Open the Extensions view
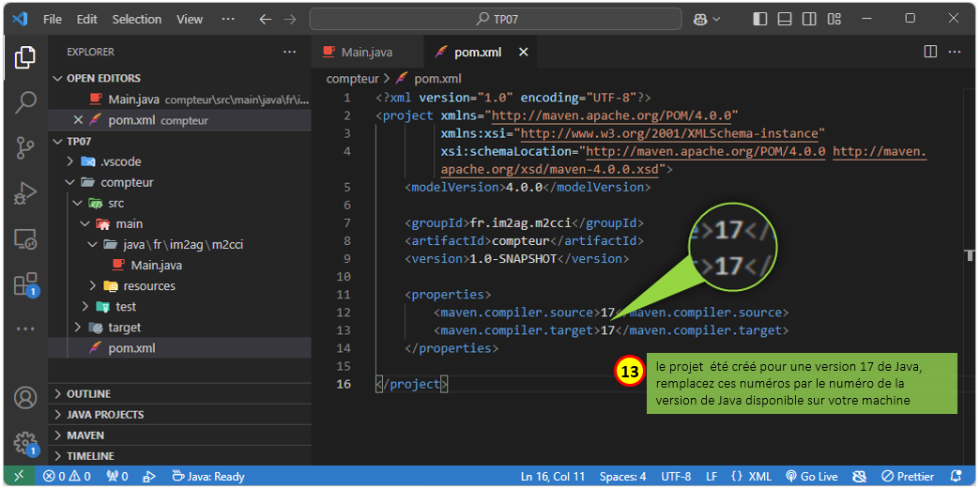 click(25, 285)
